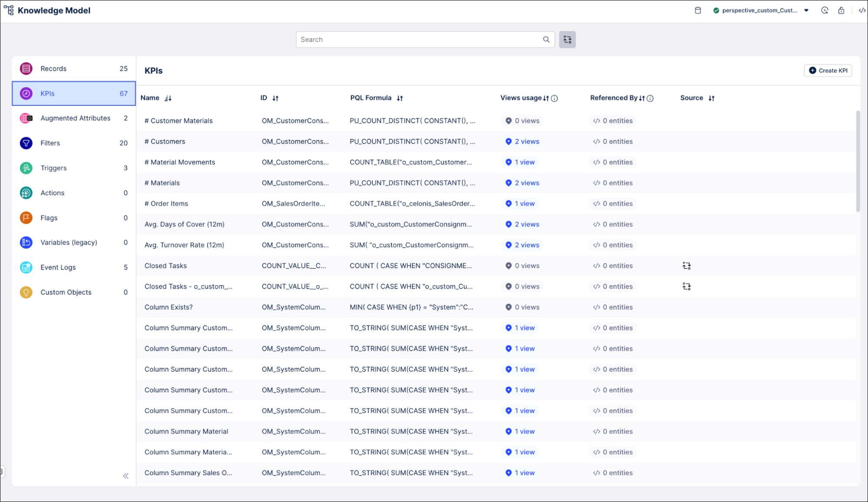
Task: Click the COUNT_VALUE__C... ID cell
Action: [294, 266]
